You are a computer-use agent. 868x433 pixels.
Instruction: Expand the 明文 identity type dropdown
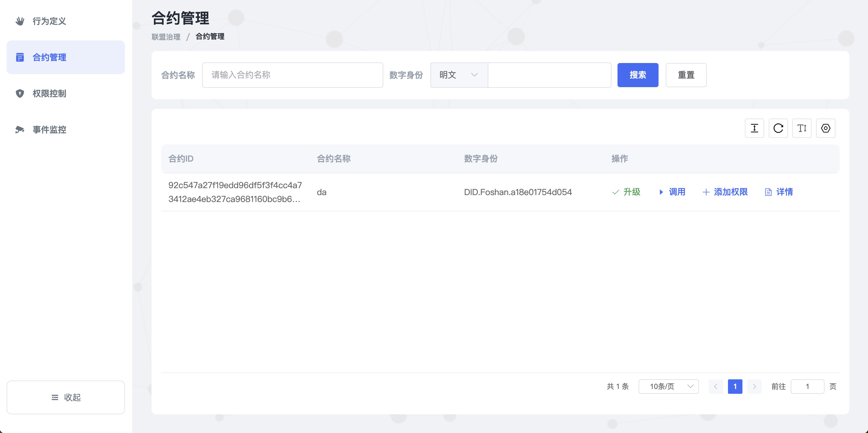(x=459, y=75)
